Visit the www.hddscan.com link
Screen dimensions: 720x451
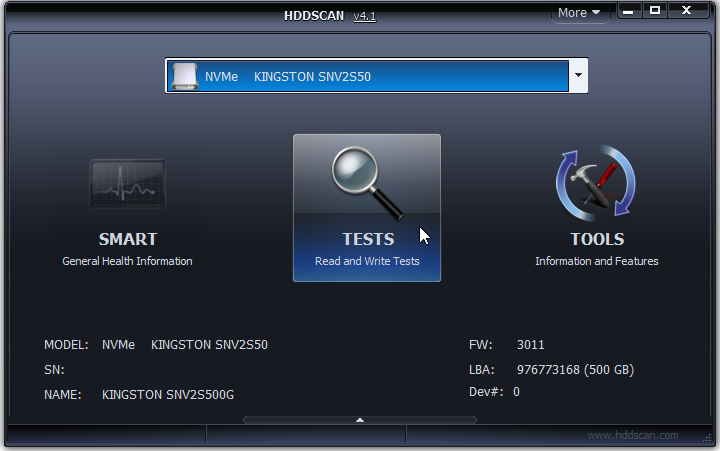[x=633, y=435]
